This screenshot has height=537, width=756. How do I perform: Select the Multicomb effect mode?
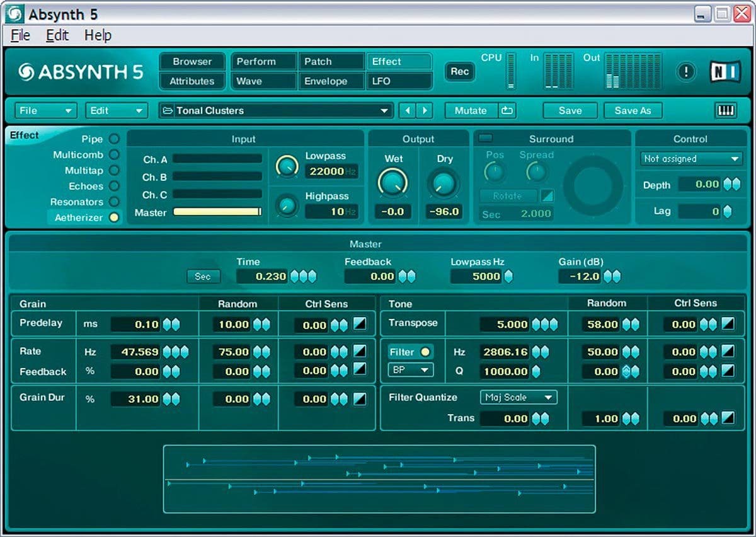point(113,154)
